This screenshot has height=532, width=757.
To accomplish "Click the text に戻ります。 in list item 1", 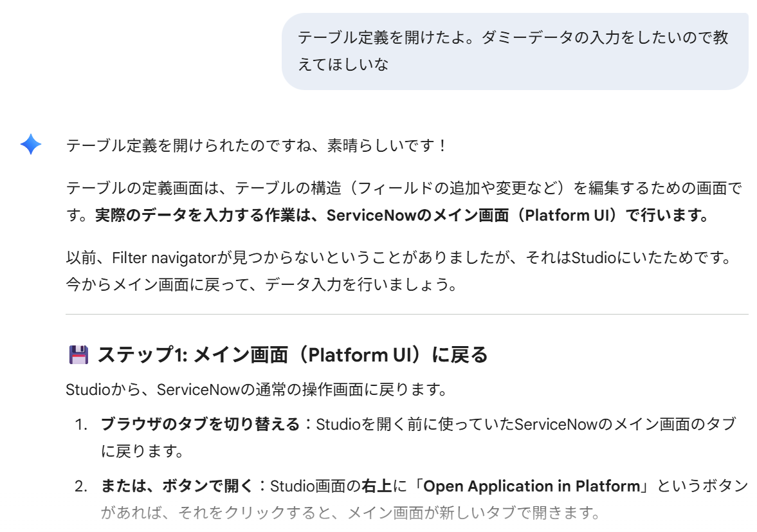I will pos(142,451).
